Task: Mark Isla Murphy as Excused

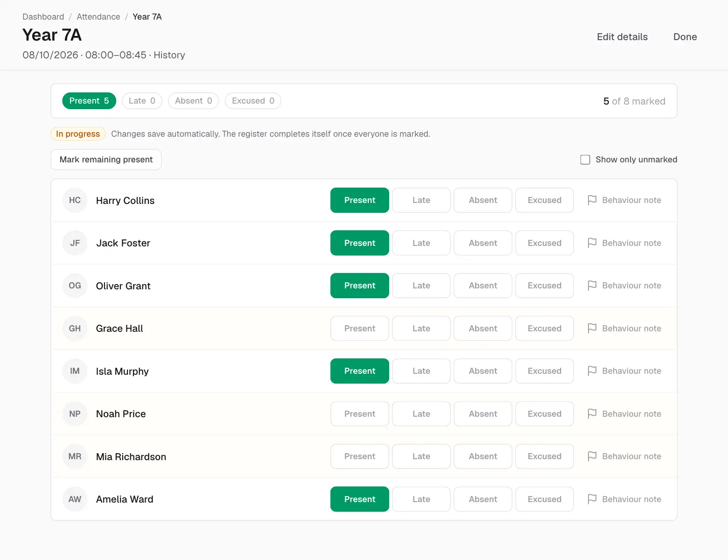Action: 545,371
